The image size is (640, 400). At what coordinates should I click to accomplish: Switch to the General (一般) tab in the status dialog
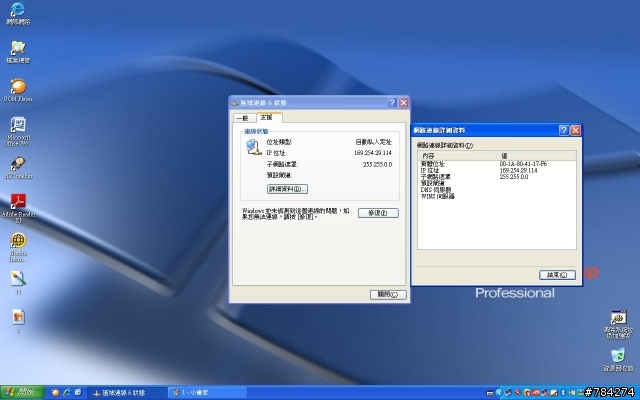click(x=243, y=118)
